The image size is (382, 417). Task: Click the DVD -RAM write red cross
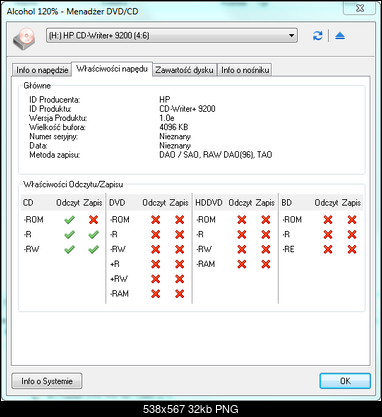tap(180, 294)
